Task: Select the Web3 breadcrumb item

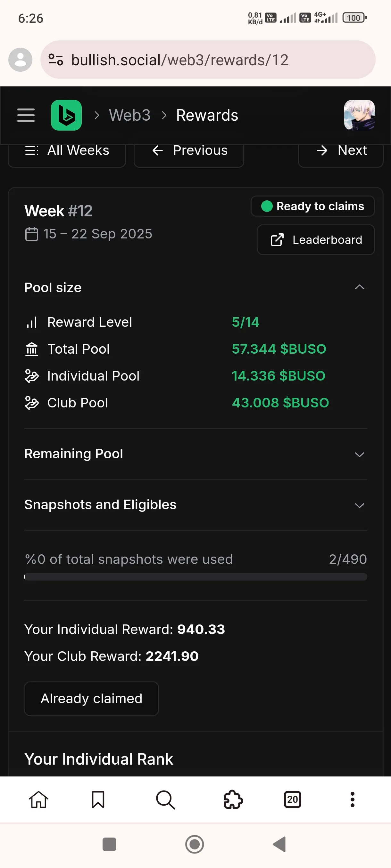Action: pos(129,115)
